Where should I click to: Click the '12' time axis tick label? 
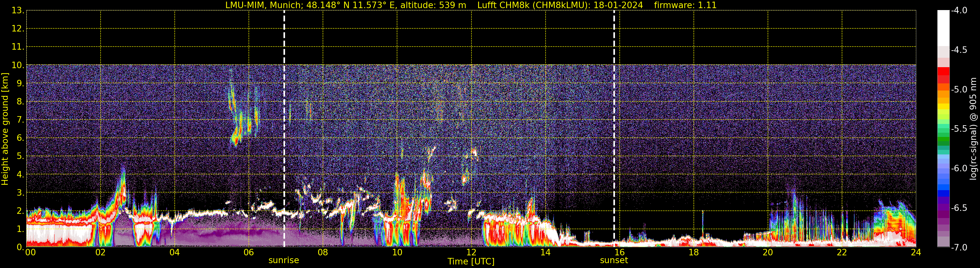(471, 252)
